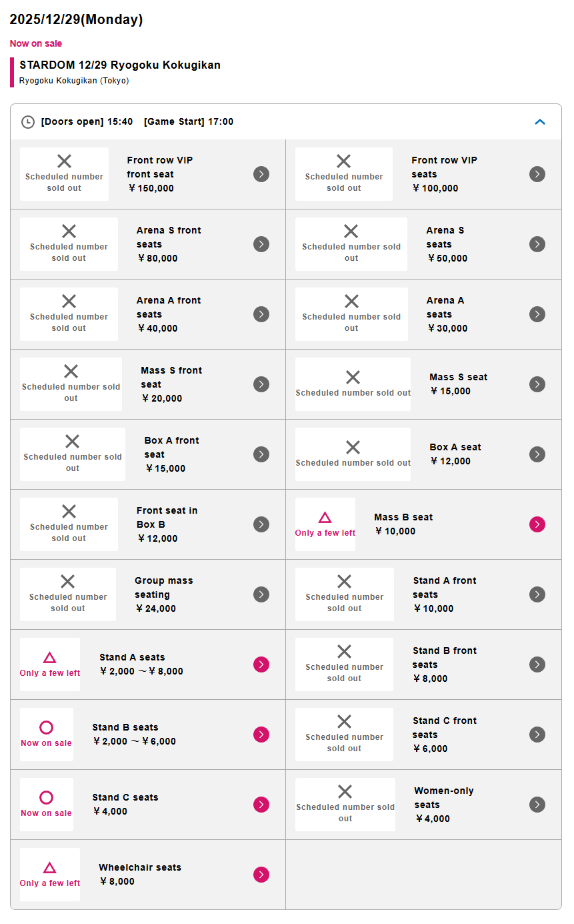Viewport: 574px width, 924px height.
Task: Click the Only a few left badge for Stand A seats
Action: click(50, 664)
